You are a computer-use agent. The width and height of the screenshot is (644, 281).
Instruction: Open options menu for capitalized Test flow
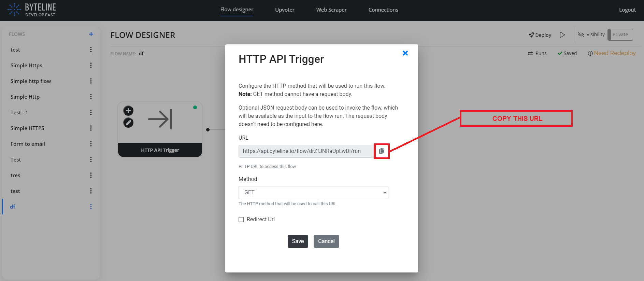coord(91,159)
